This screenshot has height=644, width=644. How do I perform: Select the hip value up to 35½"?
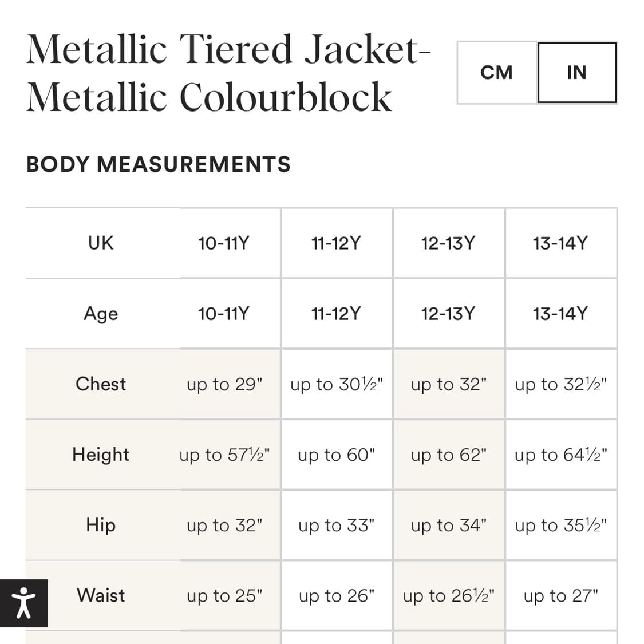pyautogui.click(x=560, y=526)
